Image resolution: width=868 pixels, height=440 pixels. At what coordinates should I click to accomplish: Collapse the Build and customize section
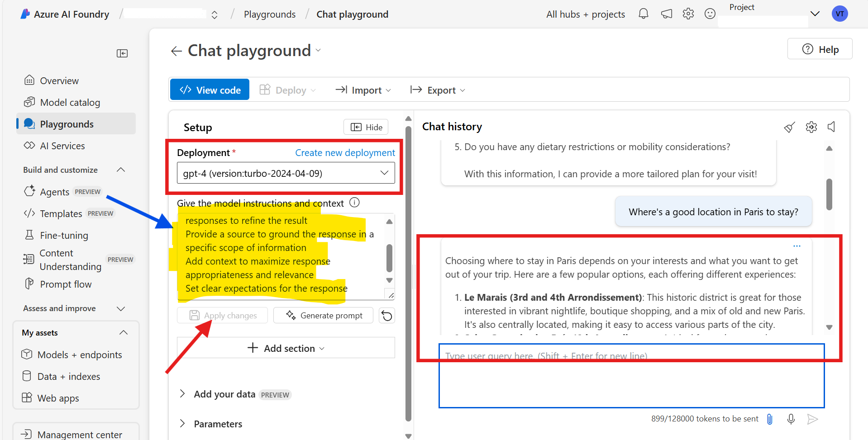pos(120,170)
